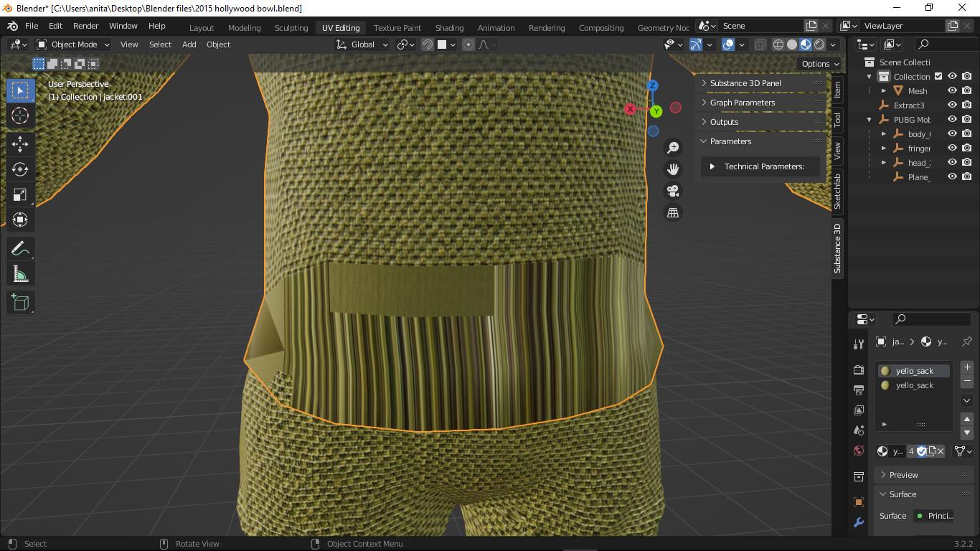Screen dimensions: 980x551
Task: Add a new material slot plus button
Action: (967, 367)
